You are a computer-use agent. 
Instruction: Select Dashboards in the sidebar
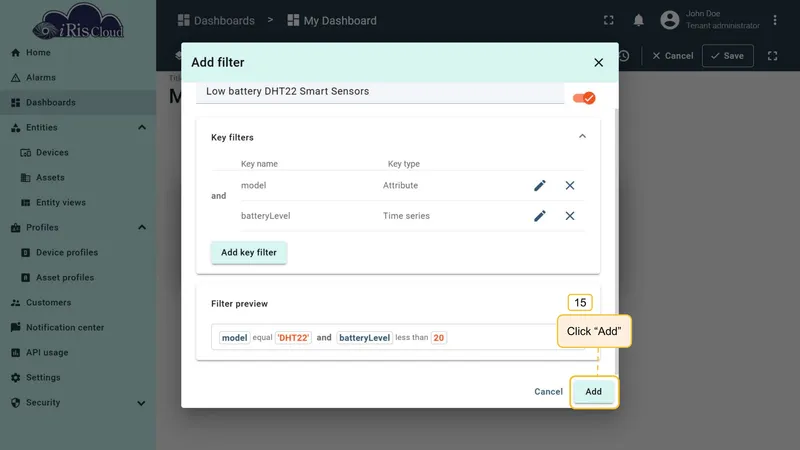tap(78, 103)
